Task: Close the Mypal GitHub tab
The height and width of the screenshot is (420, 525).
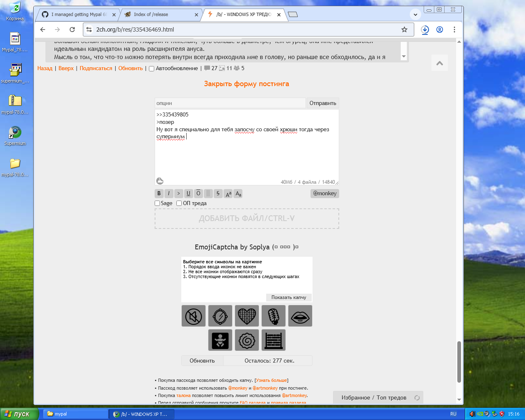Action: pos(114,14)
